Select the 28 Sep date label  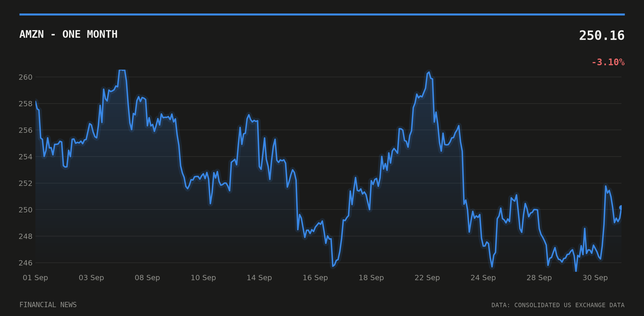click(539, 278)
